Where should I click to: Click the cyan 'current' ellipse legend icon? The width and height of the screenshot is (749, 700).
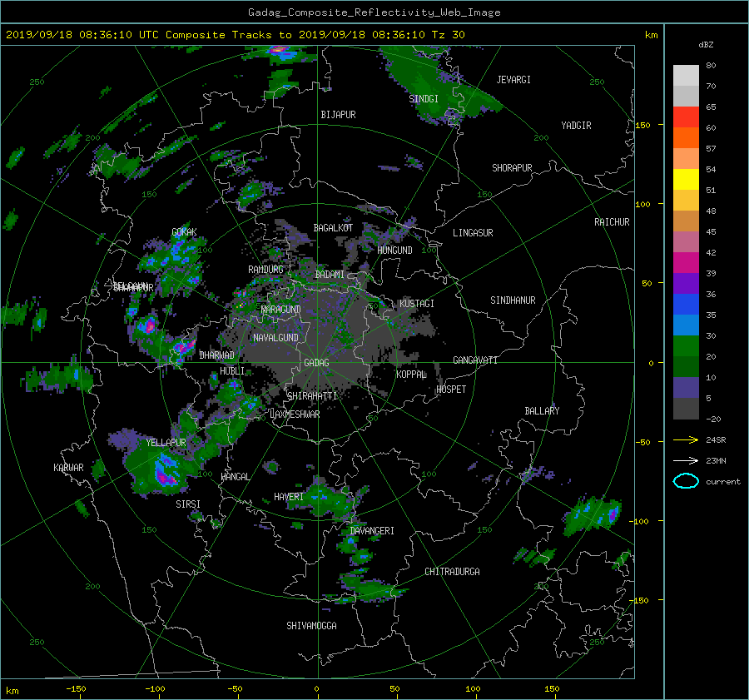686,481
